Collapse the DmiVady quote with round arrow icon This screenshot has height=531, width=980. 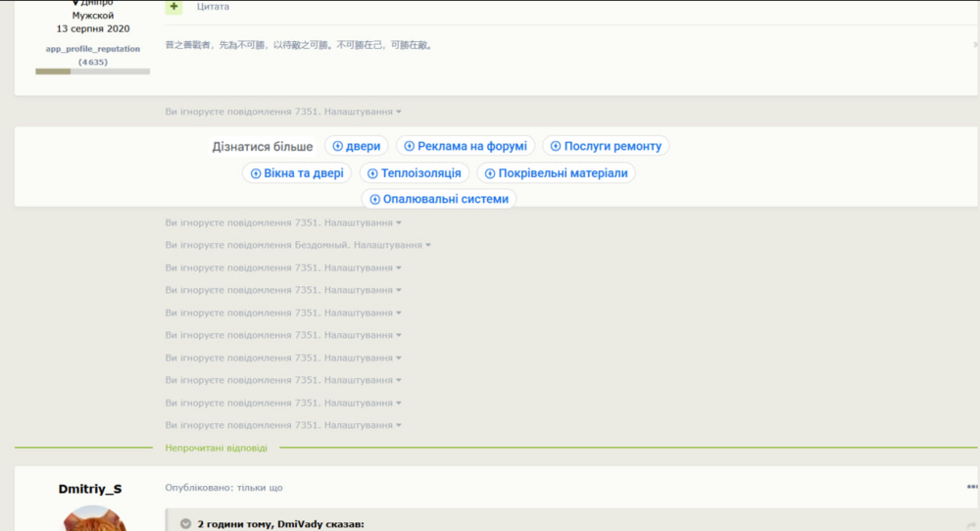click(185, 524)
